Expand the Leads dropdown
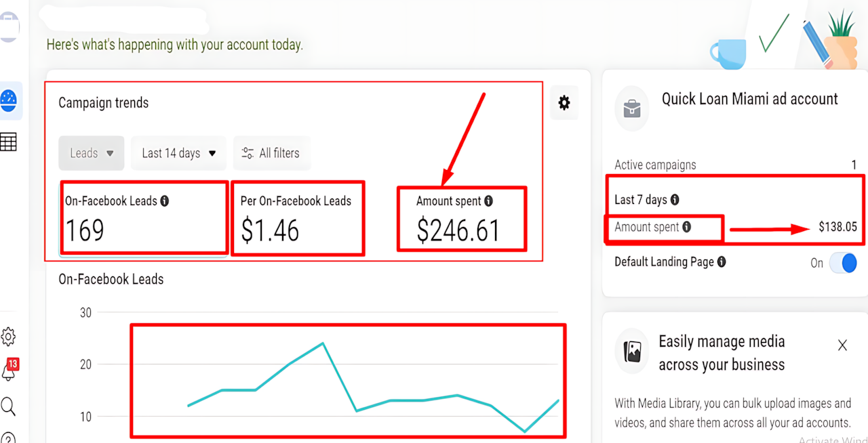 click(x=92, y=153)
